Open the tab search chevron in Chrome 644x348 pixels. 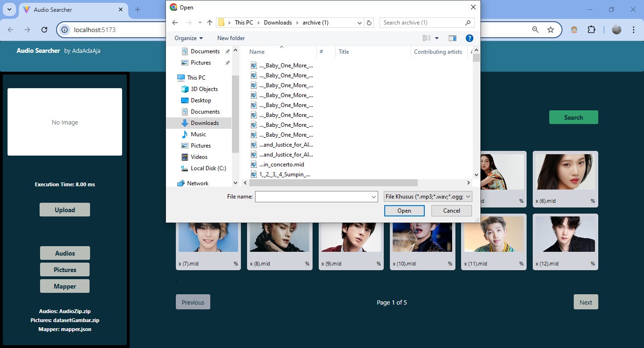click(9, 9)
